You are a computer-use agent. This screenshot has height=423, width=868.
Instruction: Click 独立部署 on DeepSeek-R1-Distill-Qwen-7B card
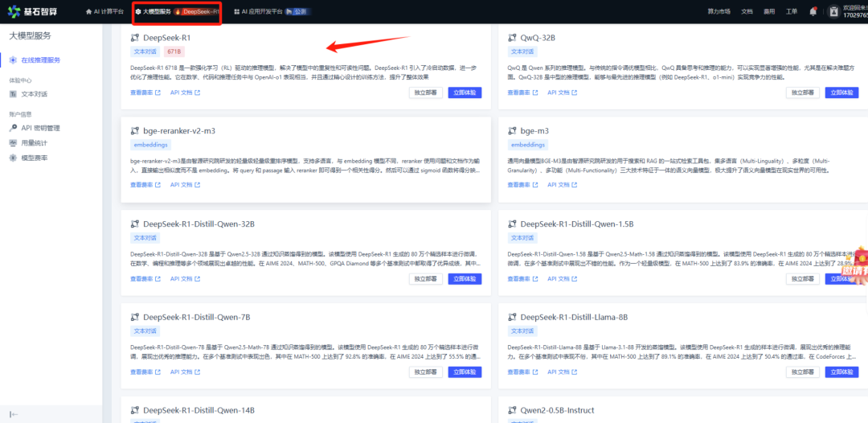click(x=426, y=372)
